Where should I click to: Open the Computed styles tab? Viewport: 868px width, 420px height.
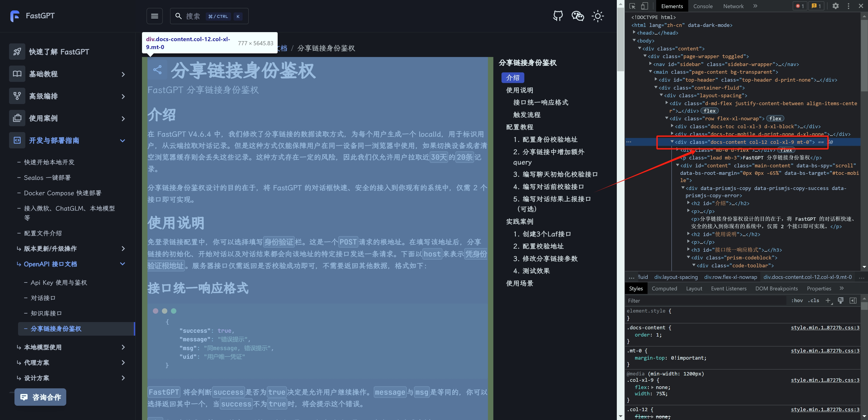click(x=664, y=289)
